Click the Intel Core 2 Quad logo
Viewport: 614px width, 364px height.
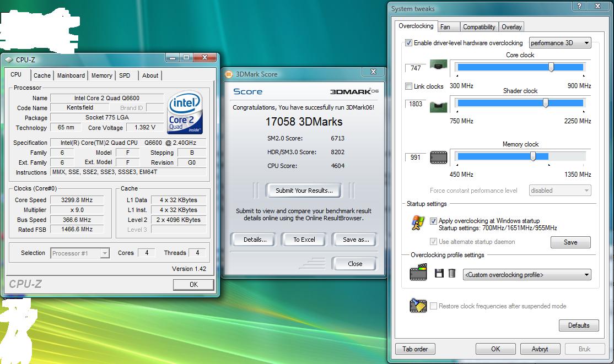[x=185, y=113]
